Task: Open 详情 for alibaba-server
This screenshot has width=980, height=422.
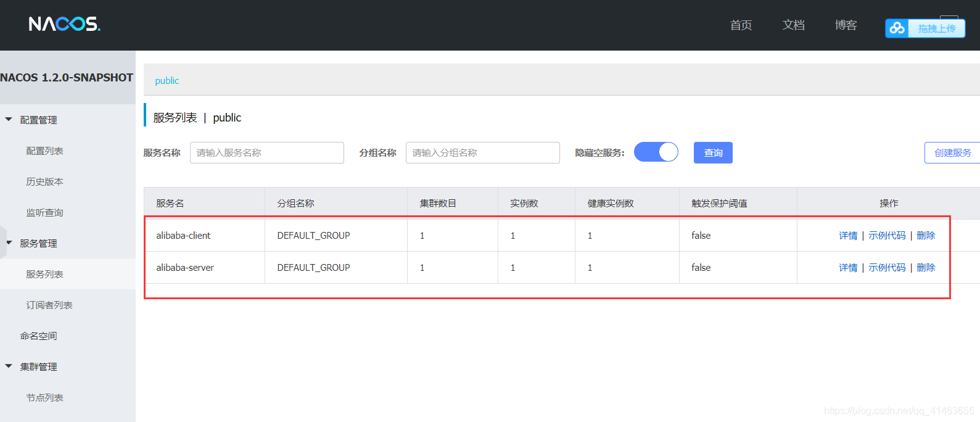Action: (848, 267)
